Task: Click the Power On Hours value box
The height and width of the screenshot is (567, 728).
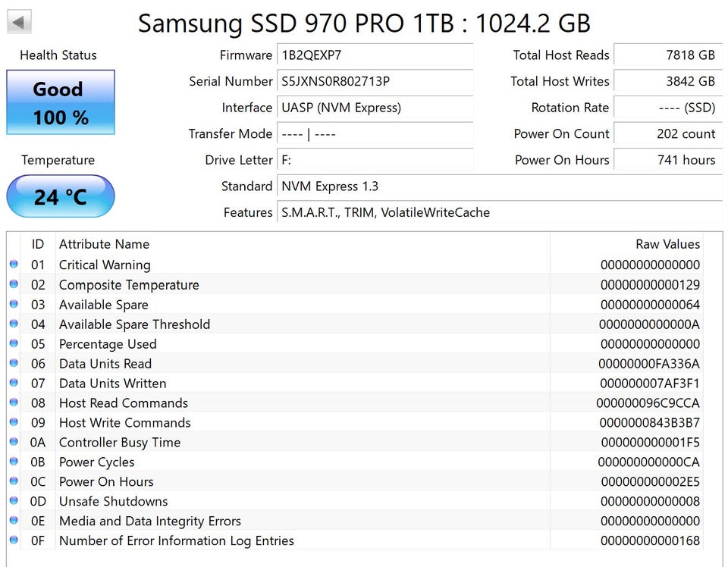Action: click(667, 160)
